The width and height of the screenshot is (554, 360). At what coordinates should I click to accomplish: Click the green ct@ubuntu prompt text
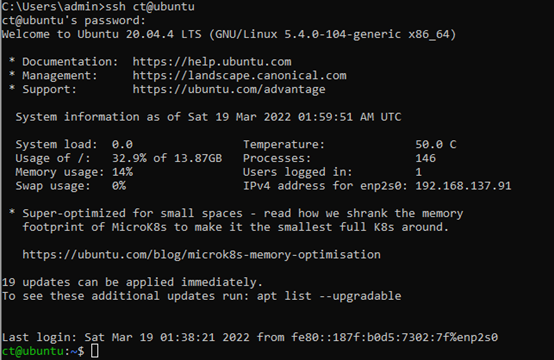[33, 351]
